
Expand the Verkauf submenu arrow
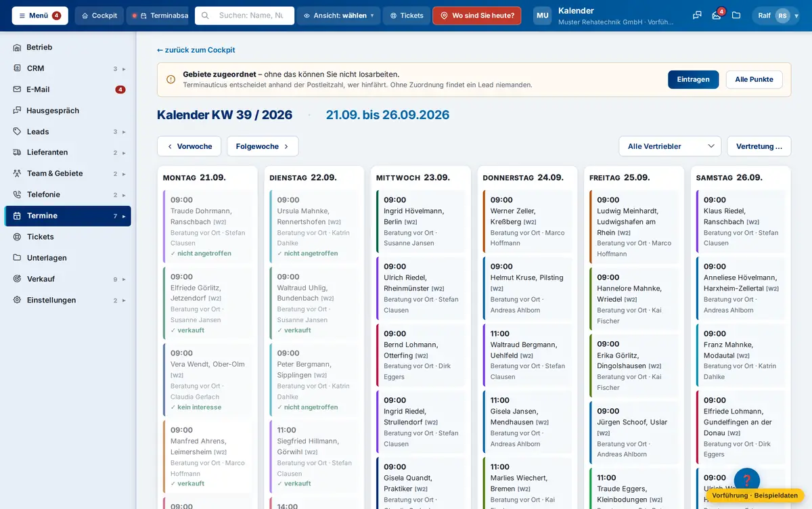(x=124, y=280)
